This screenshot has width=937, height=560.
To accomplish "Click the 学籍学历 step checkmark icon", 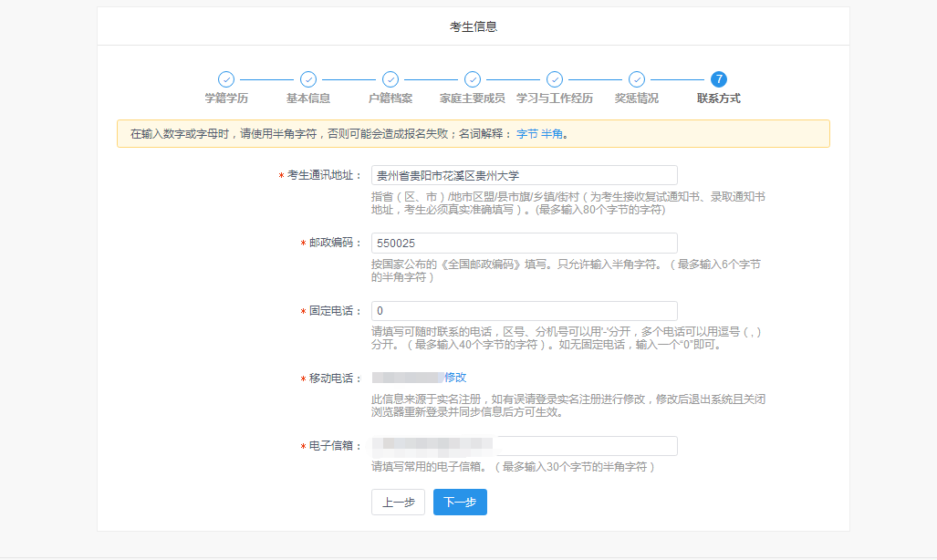I will [x=226, y=79].
